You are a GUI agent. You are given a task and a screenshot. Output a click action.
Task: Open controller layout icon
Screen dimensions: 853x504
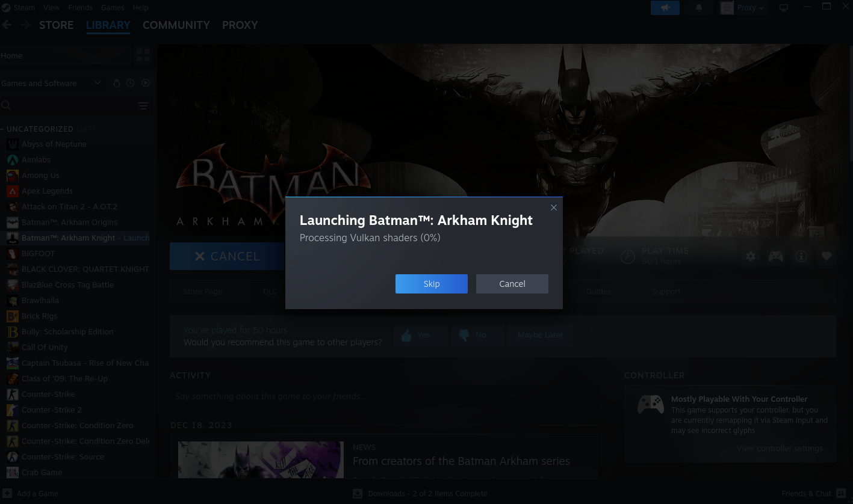[x=776, y=256]
